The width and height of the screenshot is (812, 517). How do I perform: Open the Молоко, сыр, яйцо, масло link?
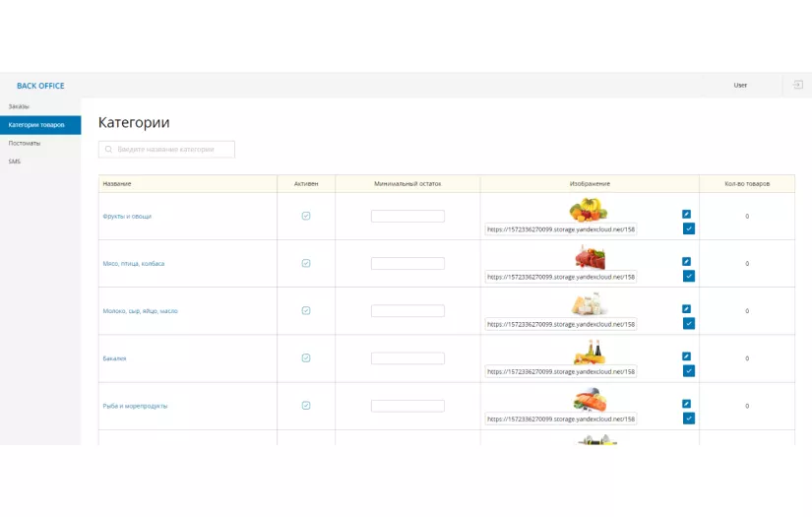pos(140,311)
